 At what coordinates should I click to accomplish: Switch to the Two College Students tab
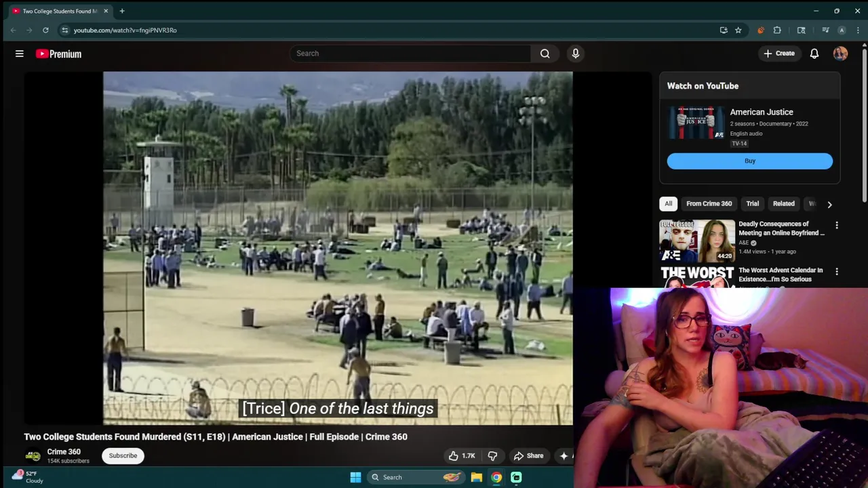60,11
